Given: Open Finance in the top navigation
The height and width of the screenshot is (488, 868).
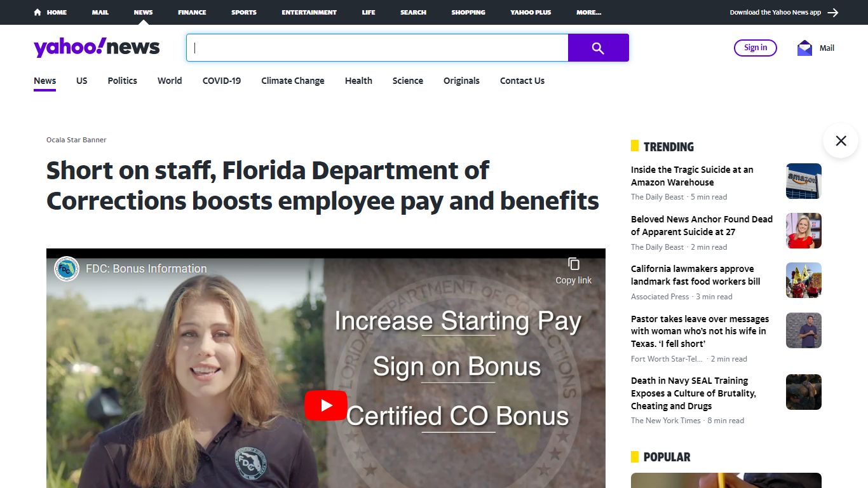Looking at the screenshot, I should [x=192, y=12].
